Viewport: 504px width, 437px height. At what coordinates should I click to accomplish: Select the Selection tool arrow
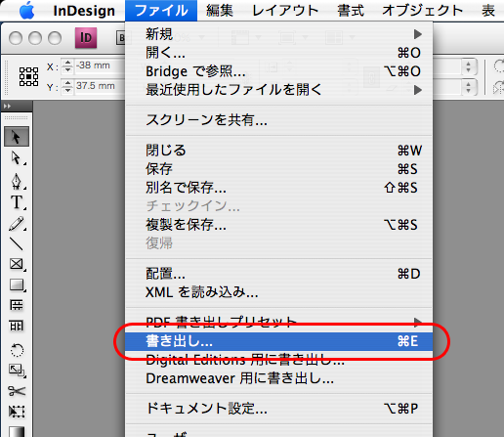[x=17, y=137]
